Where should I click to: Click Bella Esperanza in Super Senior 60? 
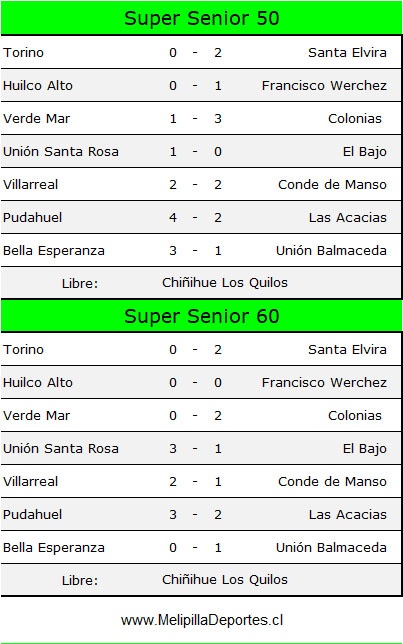(54, 547)
